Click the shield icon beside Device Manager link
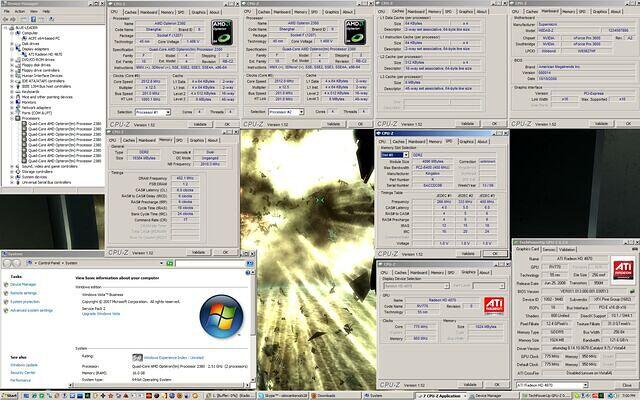This screenshot has height=400, width=640. pyautogui.click(x=5, y=284)
